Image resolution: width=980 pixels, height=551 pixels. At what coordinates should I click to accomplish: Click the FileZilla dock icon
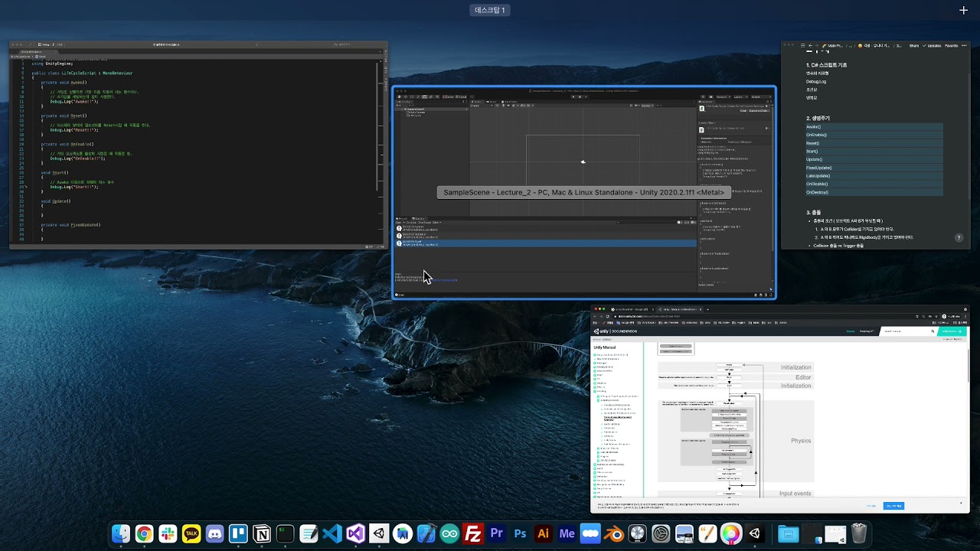[473, 533]
